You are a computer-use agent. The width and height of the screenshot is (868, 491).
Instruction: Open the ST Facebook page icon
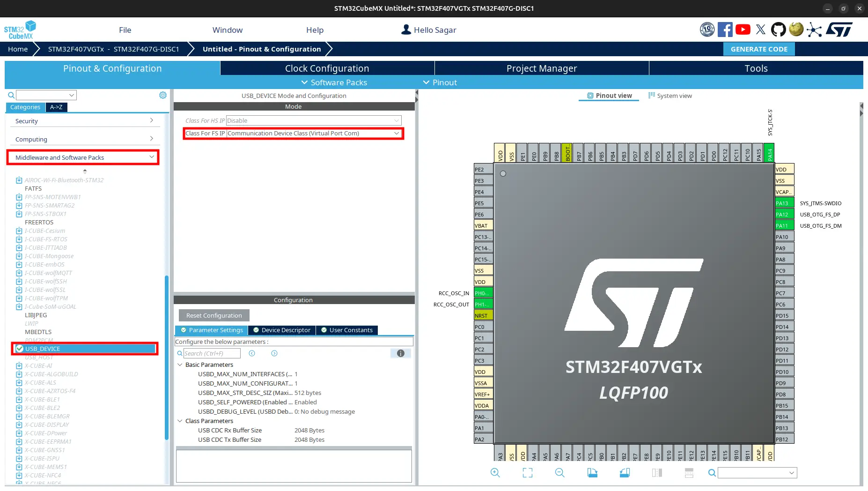725,30
